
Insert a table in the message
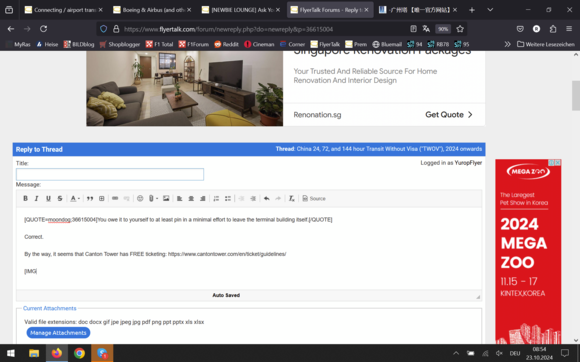pyautogui.click(x=101, y=199)
